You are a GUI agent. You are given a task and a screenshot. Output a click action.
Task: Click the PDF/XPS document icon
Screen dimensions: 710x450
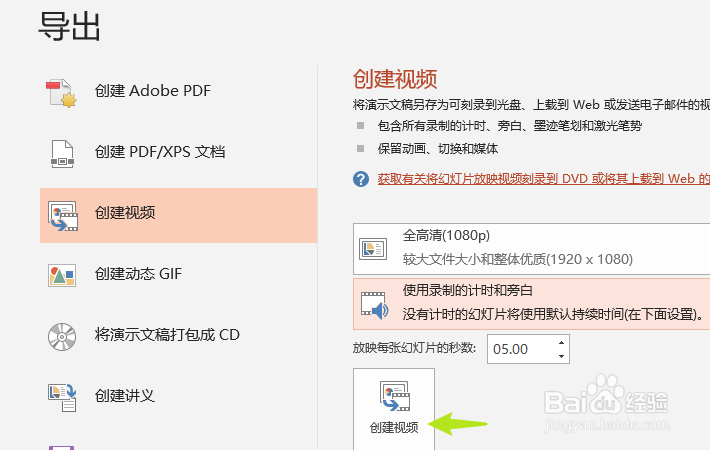click(62, 154)
